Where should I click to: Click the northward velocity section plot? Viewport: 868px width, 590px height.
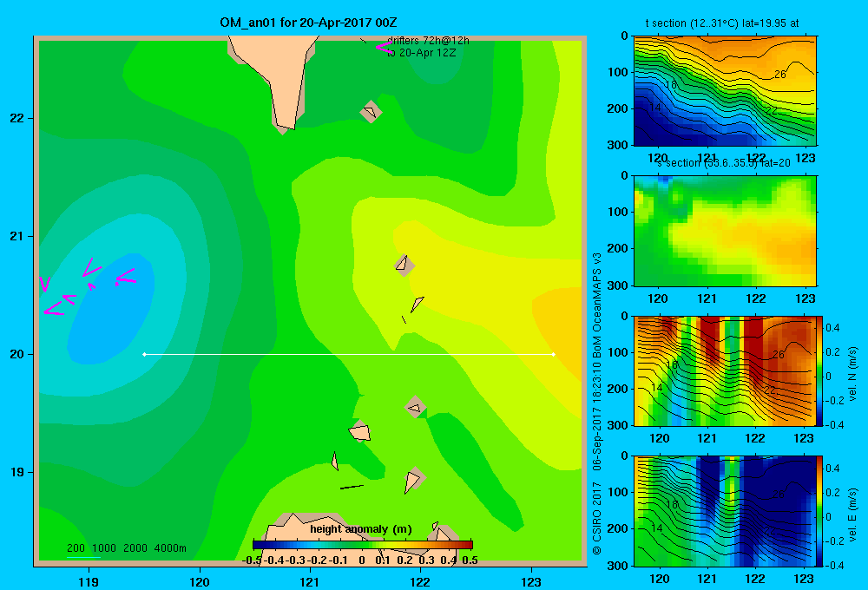(x=725, y=370)
